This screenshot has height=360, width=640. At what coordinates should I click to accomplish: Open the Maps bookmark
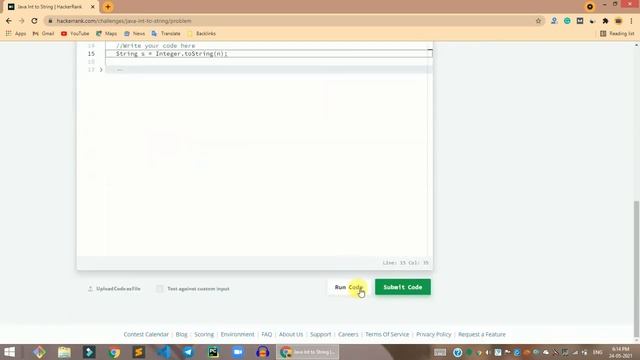click(x=107, y=33)
